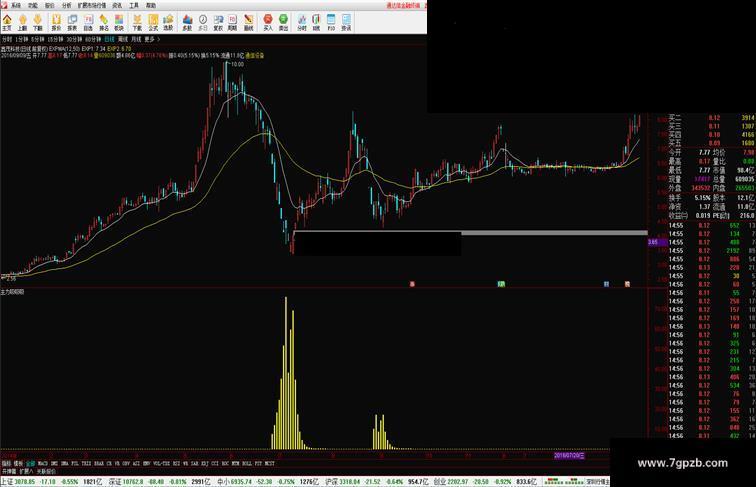This screenshot has width=756, height=487.
Task: Switch to 60分钟 period tab
Action: [93, 39]
